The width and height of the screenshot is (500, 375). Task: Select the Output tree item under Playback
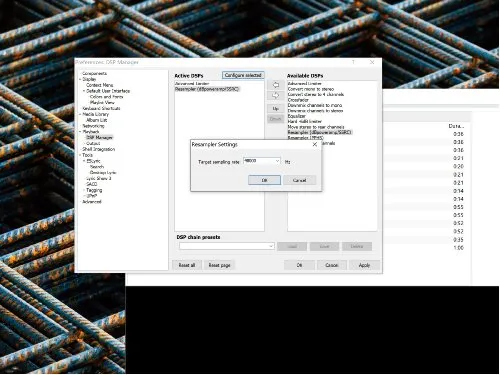(93, 143)
